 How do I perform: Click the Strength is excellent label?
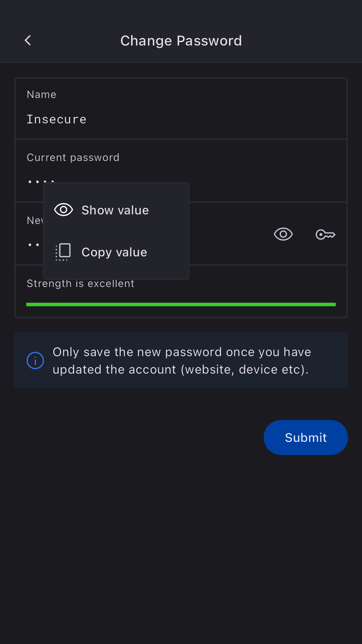pyautogui.click(x=80, y=284)
